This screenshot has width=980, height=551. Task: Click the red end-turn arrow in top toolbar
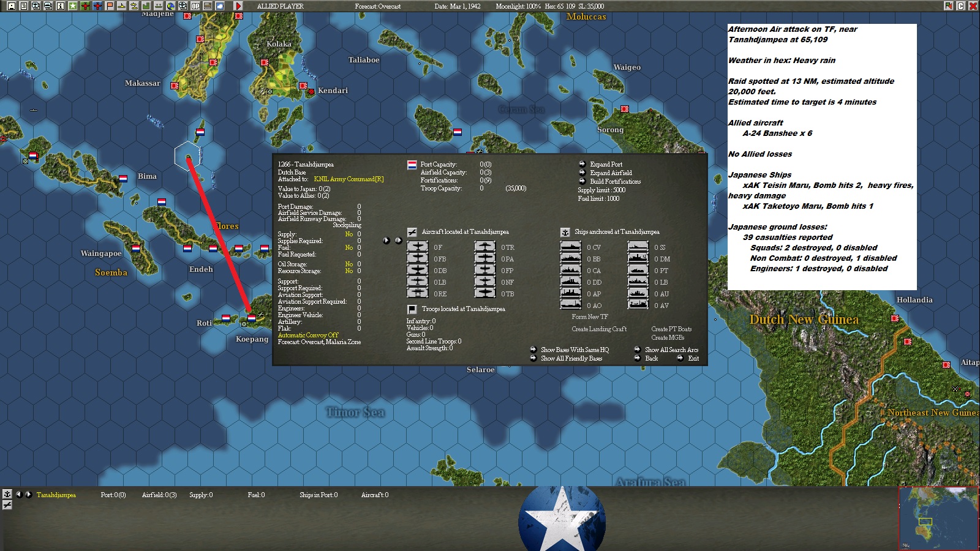[x=239, y=6]
